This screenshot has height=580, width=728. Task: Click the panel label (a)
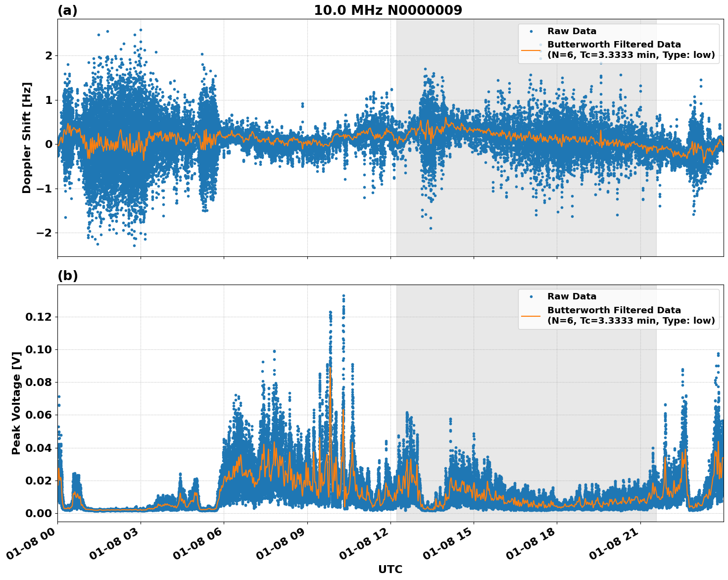tap(68, 9)
